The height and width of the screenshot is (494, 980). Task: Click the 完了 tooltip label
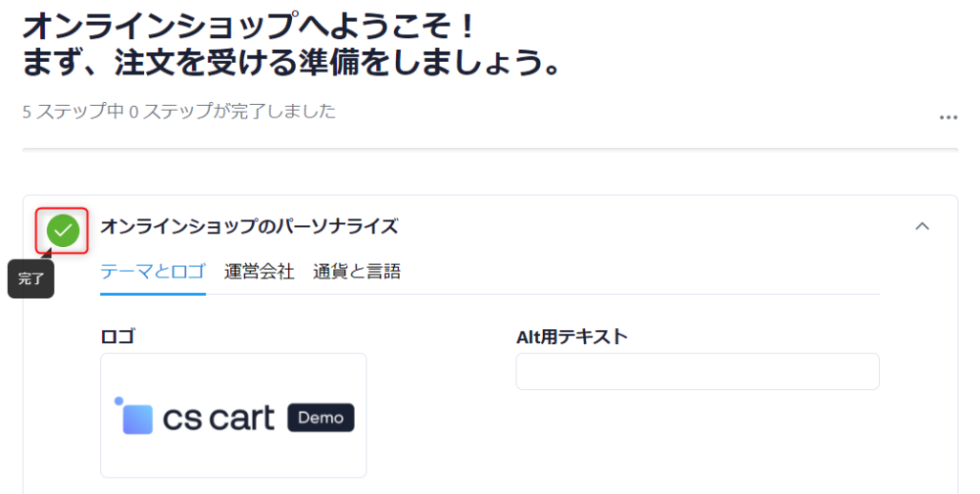point(31,279)
